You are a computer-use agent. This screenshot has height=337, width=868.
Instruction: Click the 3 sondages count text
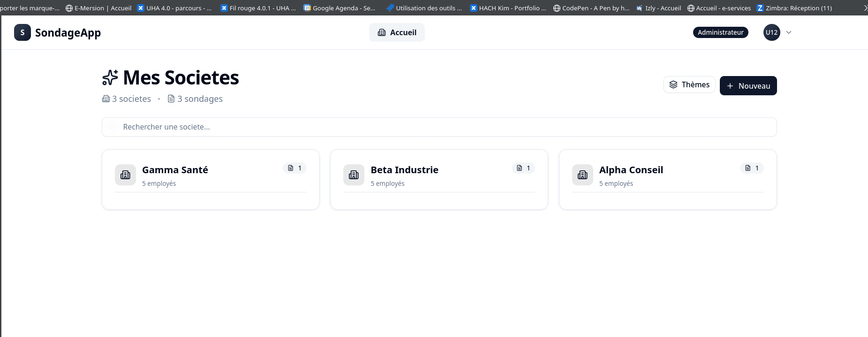coord(200,99)
